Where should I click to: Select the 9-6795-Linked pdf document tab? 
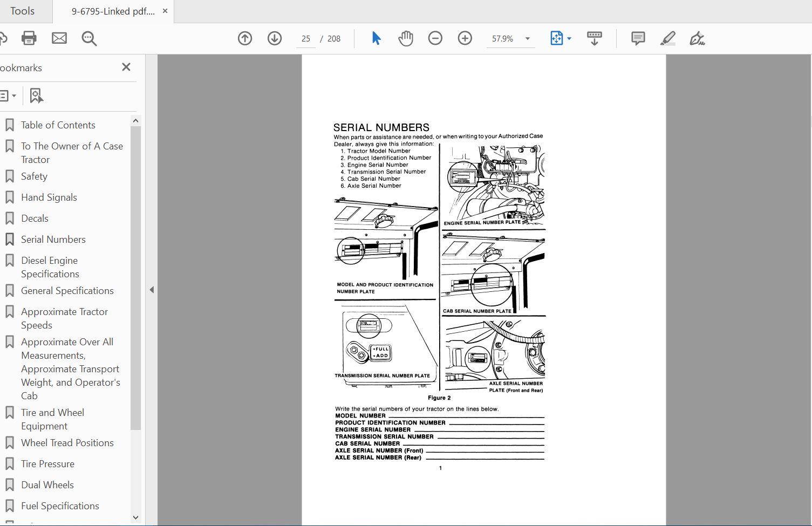108,11
